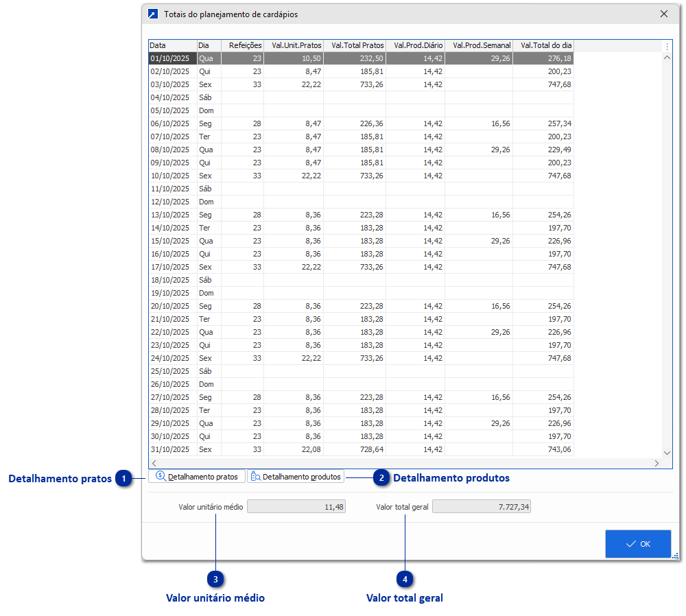Image resolution: width=686 pixels, height=616 pixels.
Task: Select row dated 18/10/2025
Action: pyautogui.click(x=361, y=280)
